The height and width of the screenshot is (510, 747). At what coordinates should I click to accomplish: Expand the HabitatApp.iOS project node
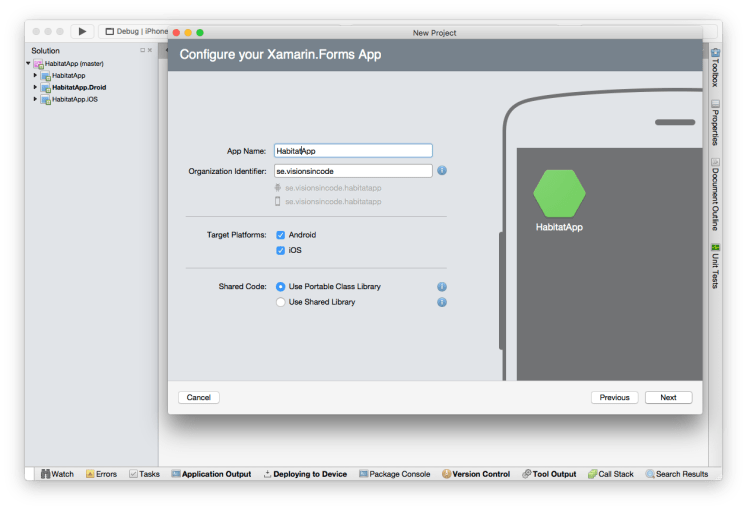(35, 99)
